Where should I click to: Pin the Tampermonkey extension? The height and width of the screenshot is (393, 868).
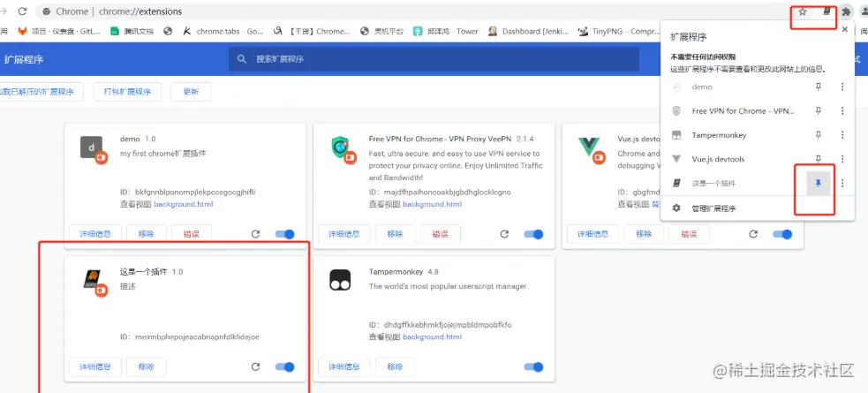coord(819,135)
